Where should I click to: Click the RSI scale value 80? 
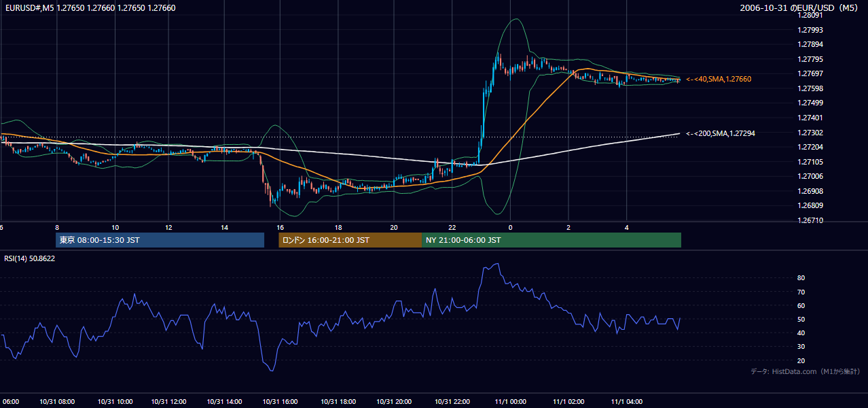(801, 278)
